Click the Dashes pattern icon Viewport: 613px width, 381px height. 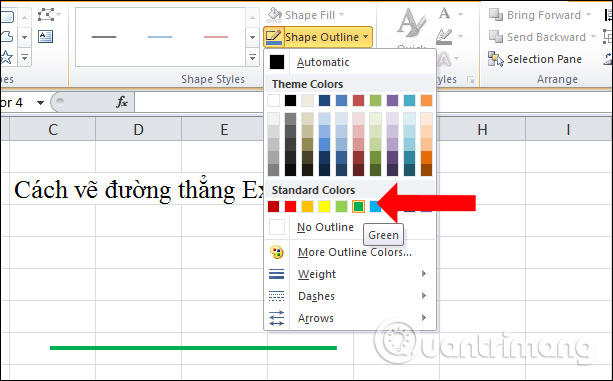(x=277, y=296)
